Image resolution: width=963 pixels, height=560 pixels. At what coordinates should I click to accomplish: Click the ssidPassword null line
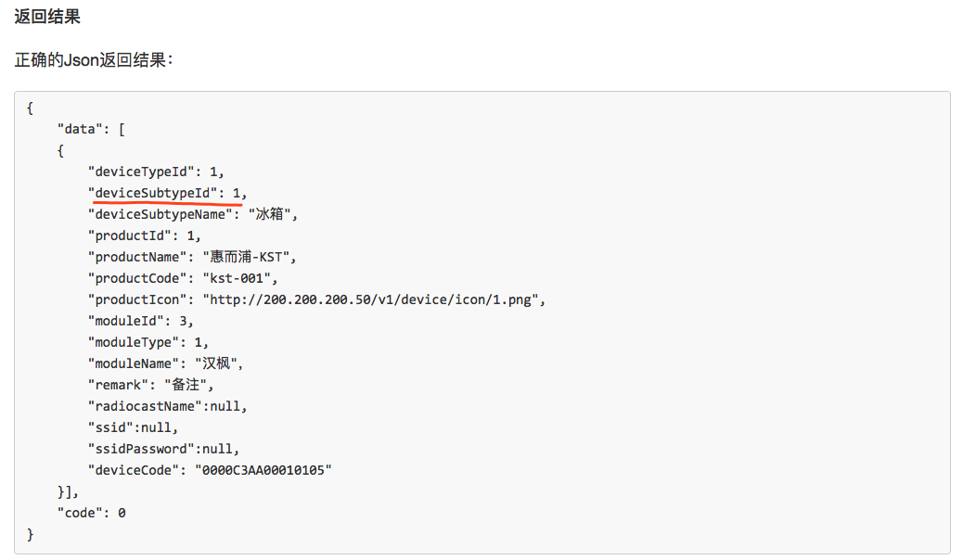click(x=163, y=449)
